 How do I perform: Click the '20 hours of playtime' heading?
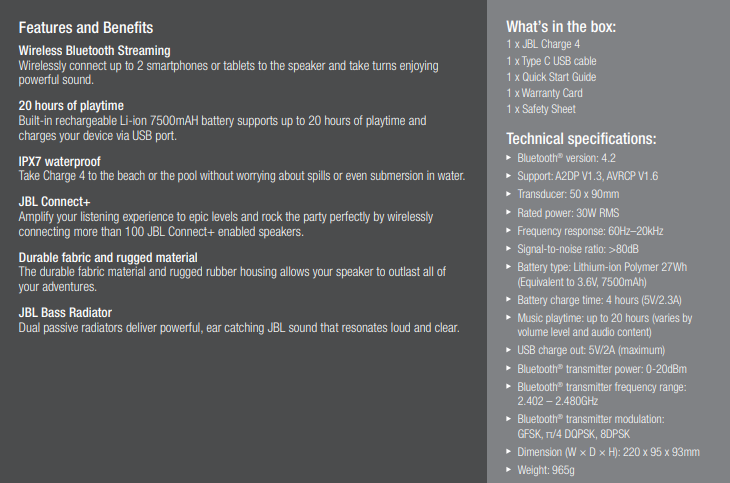(71, 106)
